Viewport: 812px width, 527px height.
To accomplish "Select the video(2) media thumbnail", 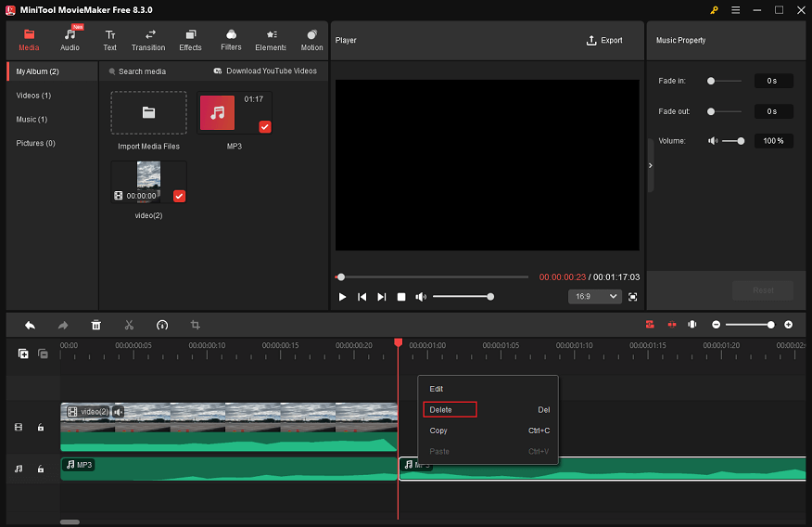I will point(148,182).
